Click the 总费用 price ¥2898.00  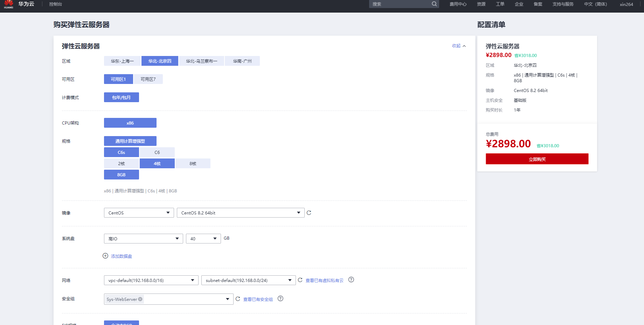coord(508,144)
